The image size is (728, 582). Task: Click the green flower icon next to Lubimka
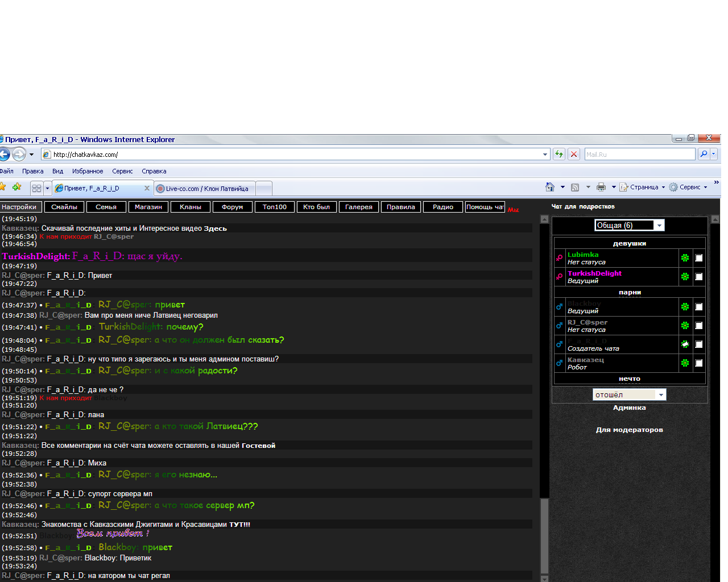click(685, 258)
